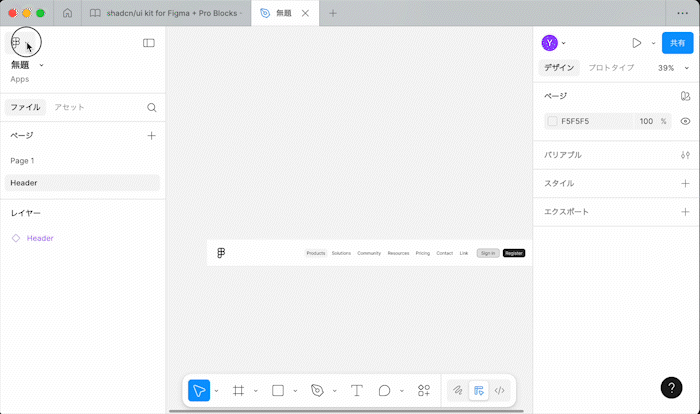700x414 pixels.
Task: Click the horizontal canvas scrollbar
Action: tap(346, 411)
